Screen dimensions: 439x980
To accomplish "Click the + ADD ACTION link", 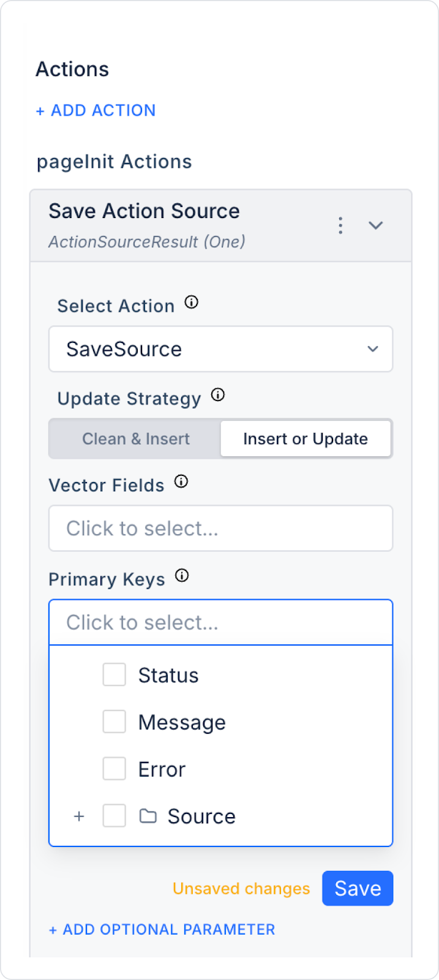I will (x=96, y=110).
